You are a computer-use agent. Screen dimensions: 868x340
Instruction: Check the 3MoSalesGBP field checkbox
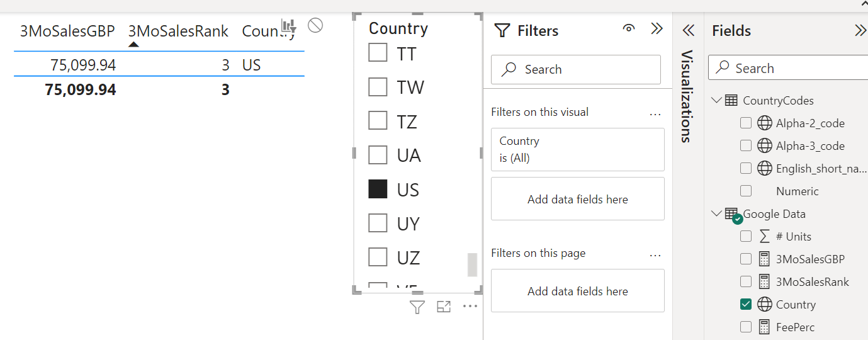(746, 259)
